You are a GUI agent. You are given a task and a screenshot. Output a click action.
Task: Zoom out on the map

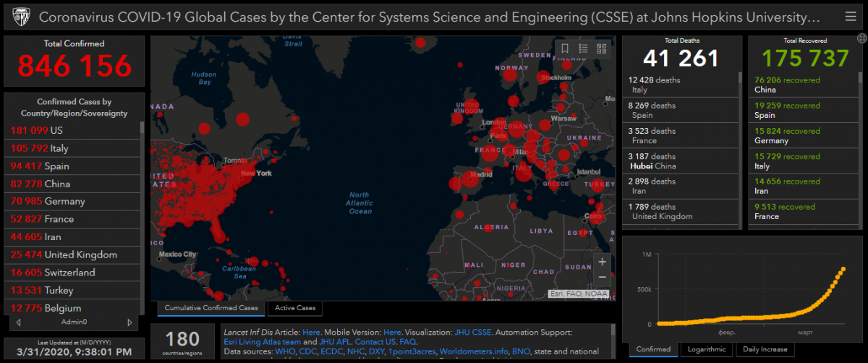coord(603,278)
